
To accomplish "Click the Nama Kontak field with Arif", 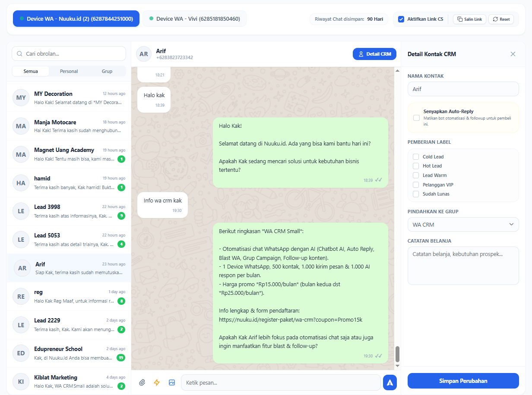I will 463,89.
